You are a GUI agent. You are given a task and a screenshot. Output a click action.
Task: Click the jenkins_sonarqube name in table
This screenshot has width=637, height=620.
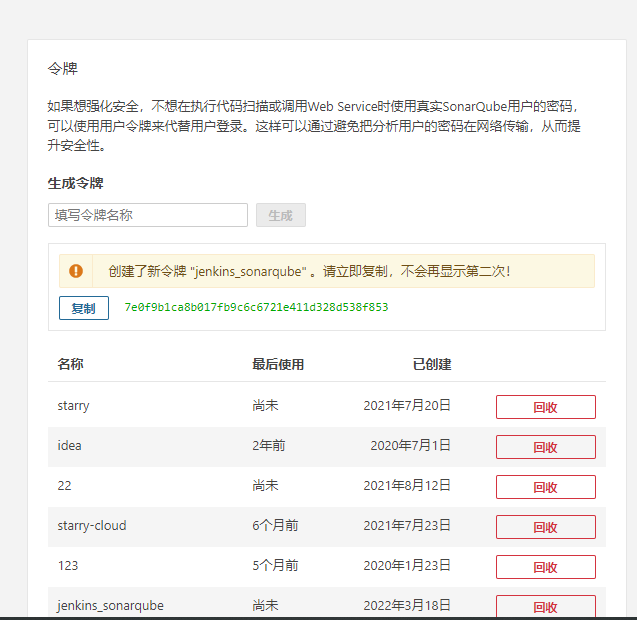[110, 606]
